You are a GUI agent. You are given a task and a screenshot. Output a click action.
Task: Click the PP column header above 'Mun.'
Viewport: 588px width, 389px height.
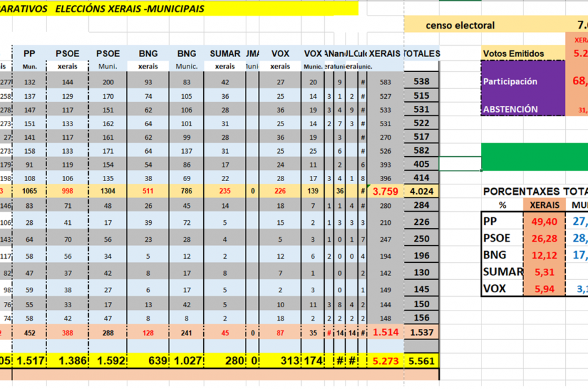pyautogui.click(x=29, y=54)
